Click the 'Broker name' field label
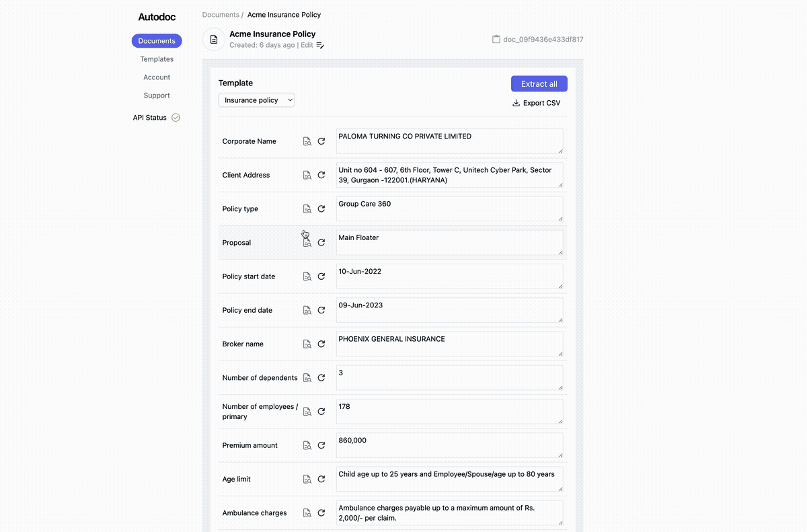The image size is (807, 532). [x=243, y=344]
